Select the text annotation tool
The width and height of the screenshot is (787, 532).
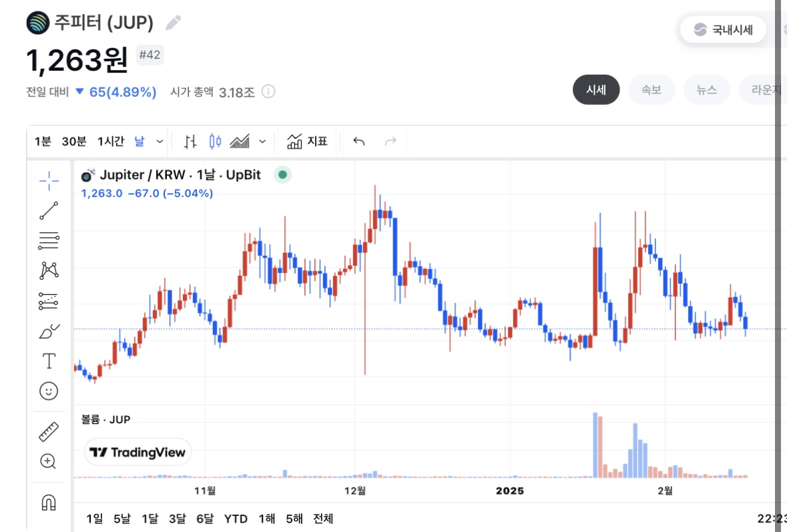click(x=49, y=361)
